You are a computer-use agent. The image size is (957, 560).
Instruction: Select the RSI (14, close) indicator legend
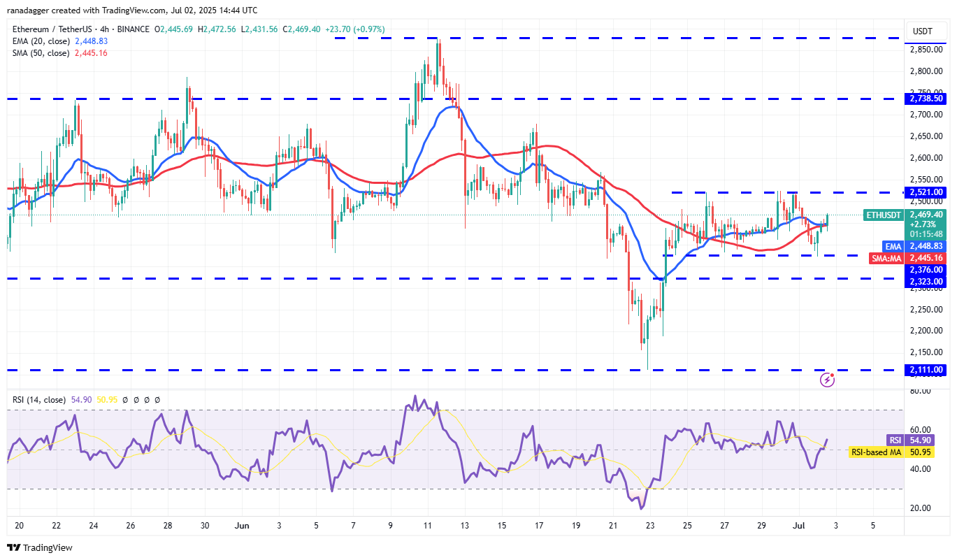click(38, 400)
